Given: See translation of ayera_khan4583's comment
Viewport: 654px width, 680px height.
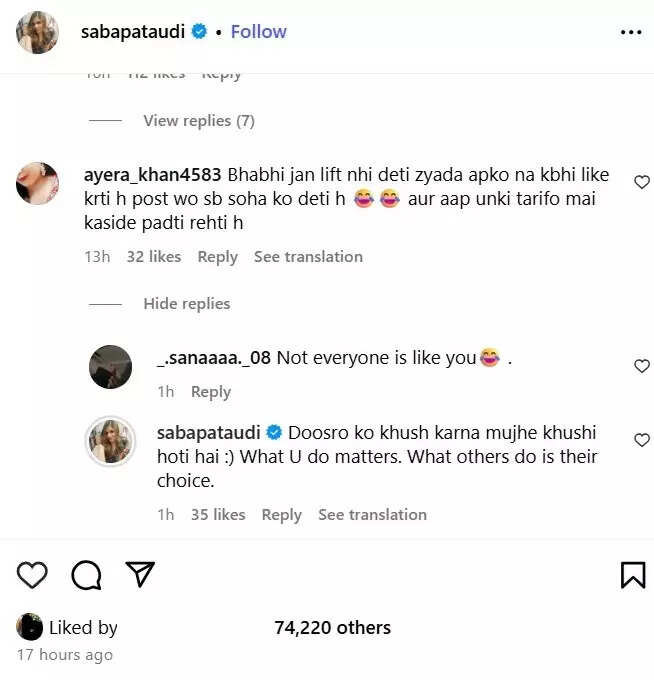Looking at the screenshot, I should (308, 257).
